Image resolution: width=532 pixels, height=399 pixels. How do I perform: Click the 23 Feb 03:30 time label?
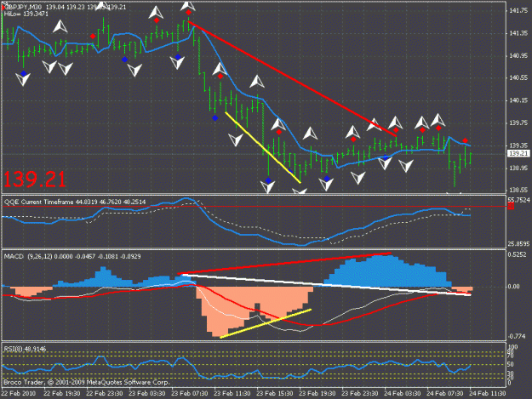147,394
